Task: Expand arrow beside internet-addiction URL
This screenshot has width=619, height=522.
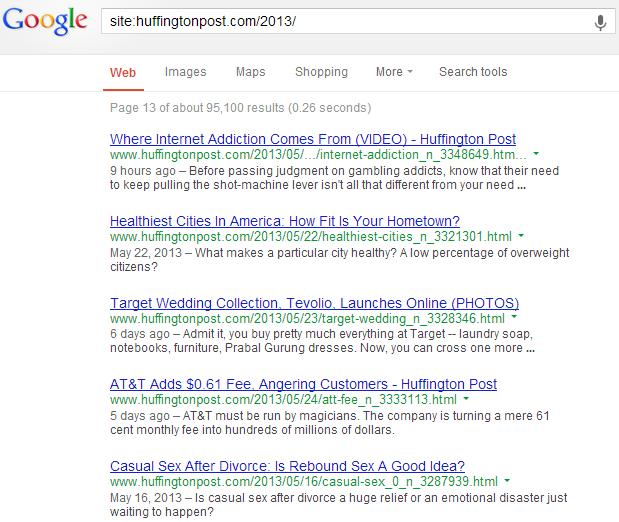Action: point(536,154)
